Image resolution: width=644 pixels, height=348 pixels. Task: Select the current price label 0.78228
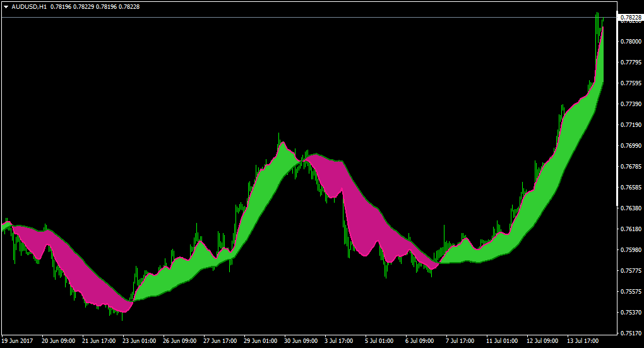click(631, 17)
